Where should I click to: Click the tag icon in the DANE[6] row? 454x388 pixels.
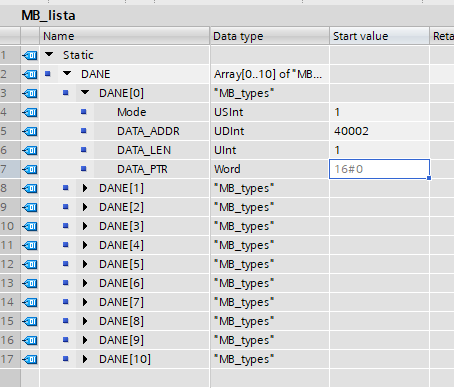(x=30, y=283)
